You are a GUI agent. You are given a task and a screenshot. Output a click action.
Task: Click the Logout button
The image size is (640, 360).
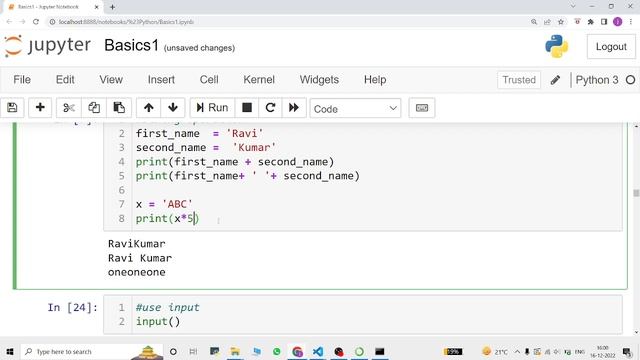(x=611, y=47)
